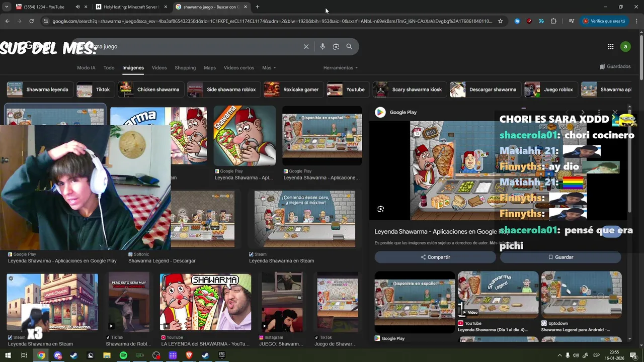The image size is (644, 362).
Task: Open the Shazam extension icon
Action: (517, 21)
